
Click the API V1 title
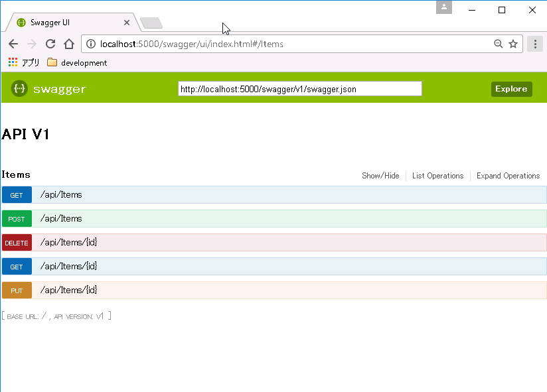coord(25,134)
